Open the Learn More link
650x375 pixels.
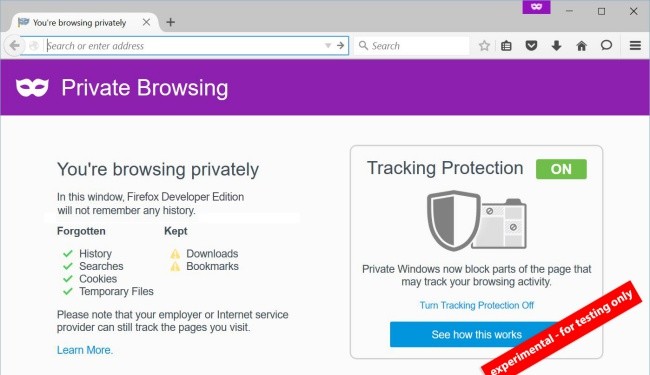85,350
